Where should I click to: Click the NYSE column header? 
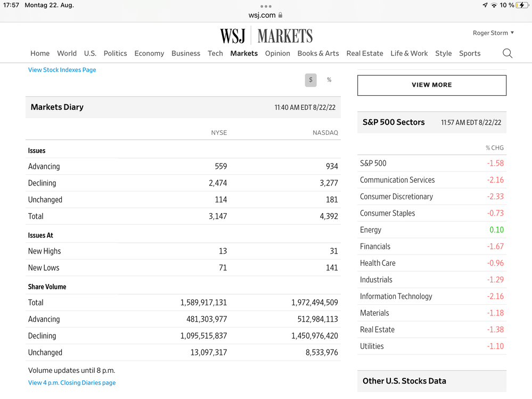click(x=219, y=133)
